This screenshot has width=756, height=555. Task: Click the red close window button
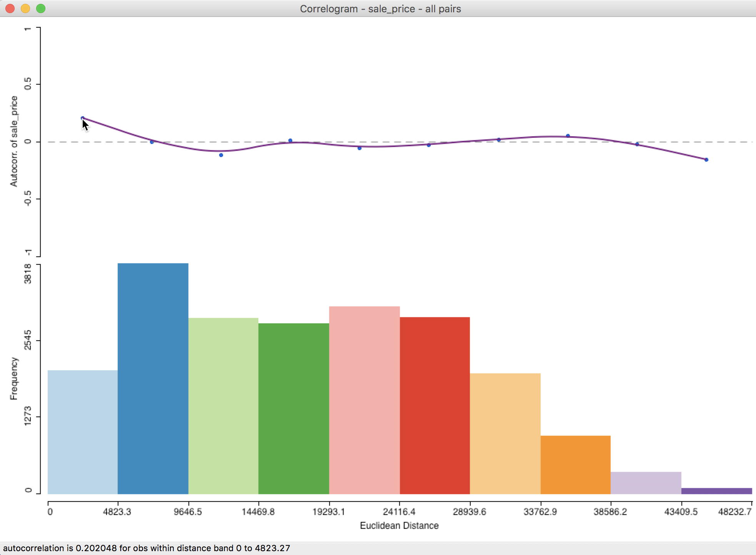[10, 8]
